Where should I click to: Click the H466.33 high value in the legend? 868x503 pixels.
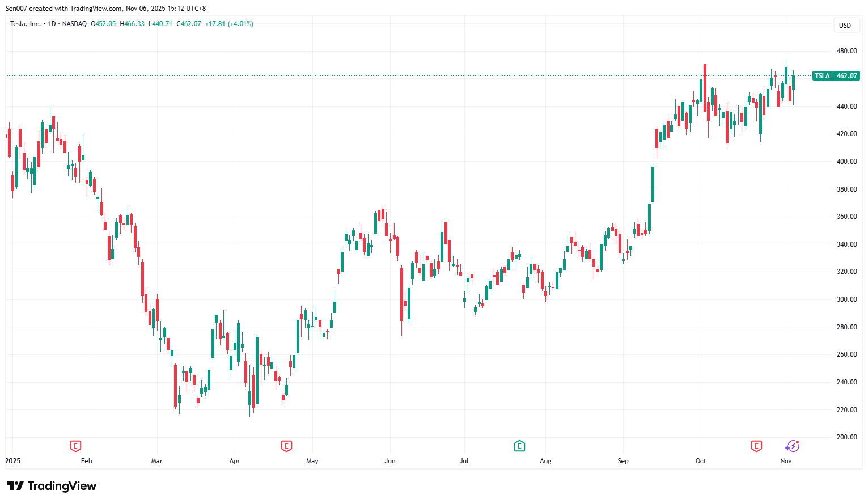tap(133, 24)
